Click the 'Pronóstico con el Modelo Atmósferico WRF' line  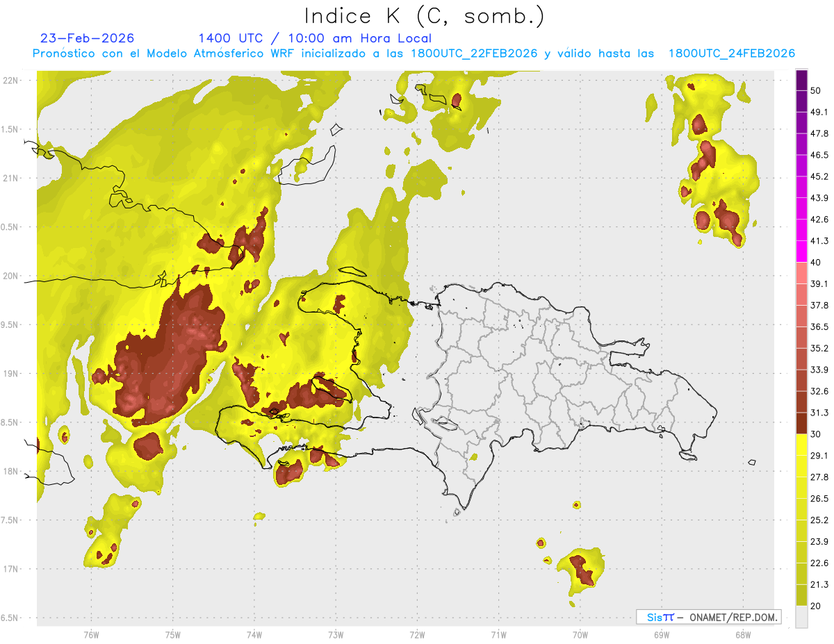414,53
